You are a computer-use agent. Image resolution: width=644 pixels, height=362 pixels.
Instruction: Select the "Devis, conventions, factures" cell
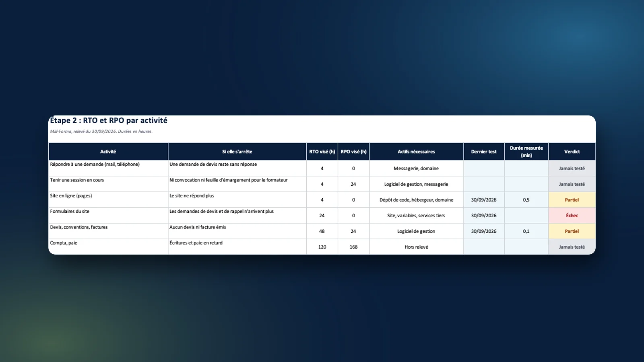click(108, 231)
